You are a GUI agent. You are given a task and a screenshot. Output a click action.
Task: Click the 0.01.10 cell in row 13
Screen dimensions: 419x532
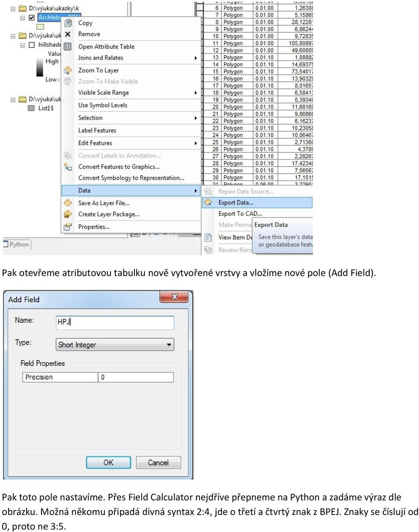[264, 58]
